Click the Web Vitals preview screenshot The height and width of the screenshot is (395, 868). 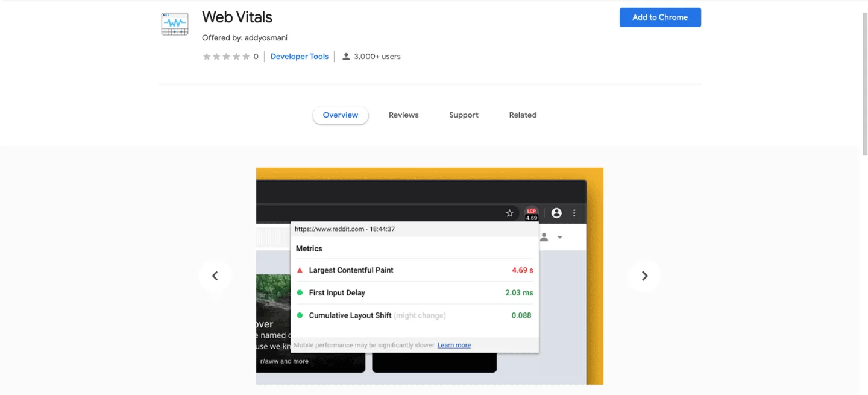430,276
